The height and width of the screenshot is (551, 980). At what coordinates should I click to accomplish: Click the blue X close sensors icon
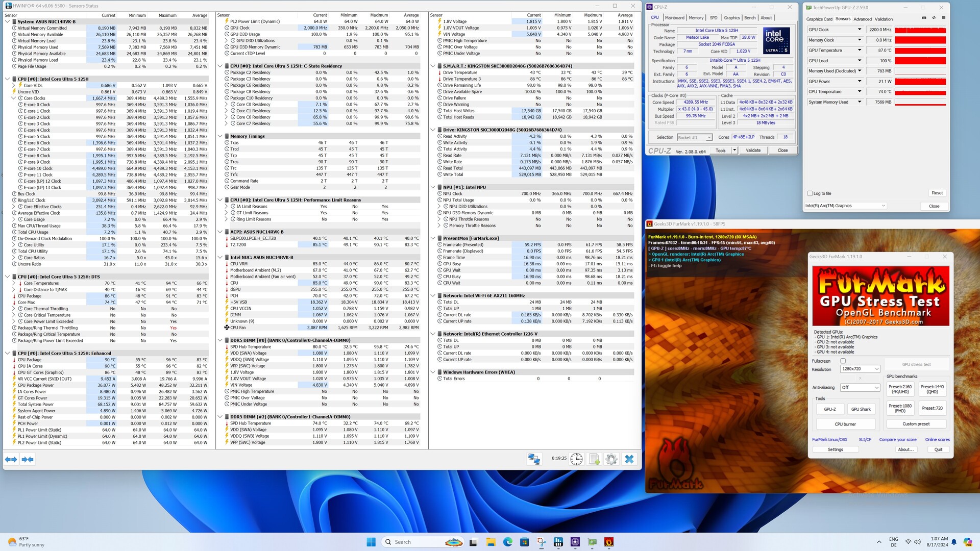[629, 459]
